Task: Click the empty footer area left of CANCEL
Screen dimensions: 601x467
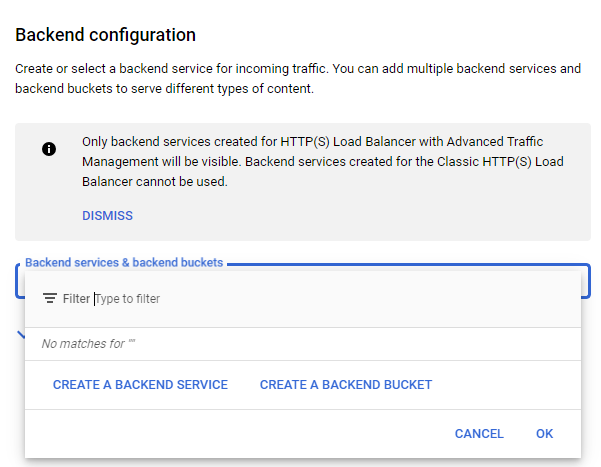Action: pyautogui.click(x=238, y=434)
